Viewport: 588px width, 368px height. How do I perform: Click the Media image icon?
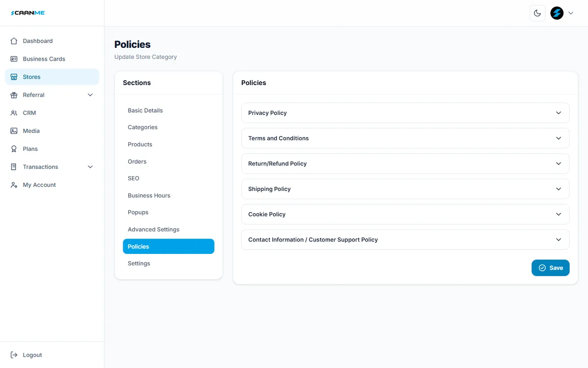tap(14, 131)
